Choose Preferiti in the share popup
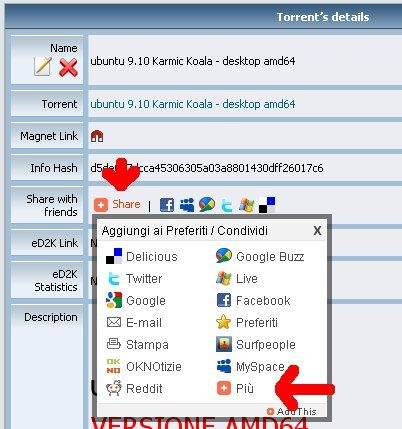The image size is (402, 429). click(x=247, y=323)
